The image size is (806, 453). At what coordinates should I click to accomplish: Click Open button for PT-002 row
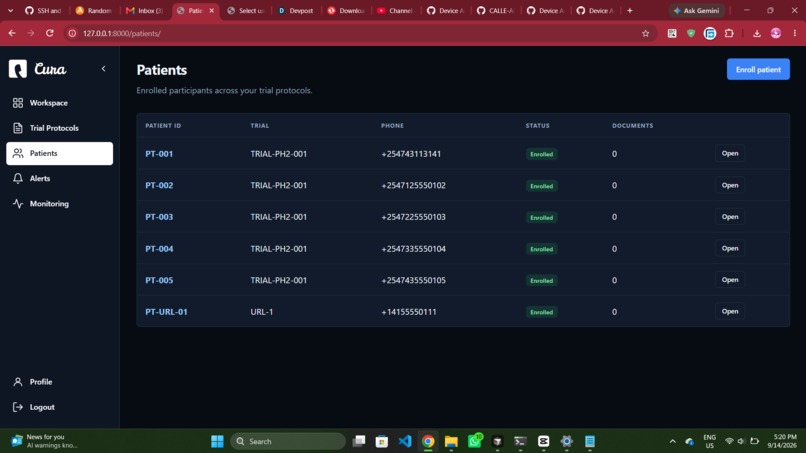pyautogui.click(x=730, y=185)
